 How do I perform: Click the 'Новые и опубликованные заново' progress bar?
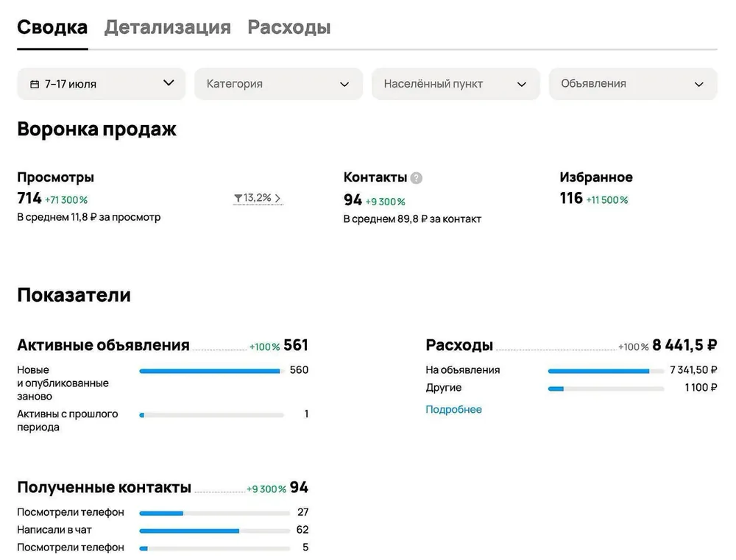tap(212, 371)
